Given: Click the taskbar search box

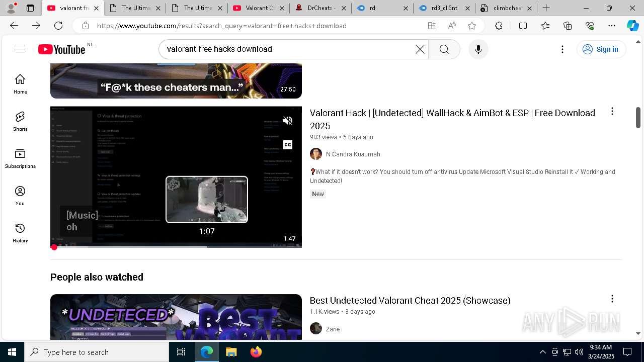Looking at the screenshot, I should click(x=97, y=352).
